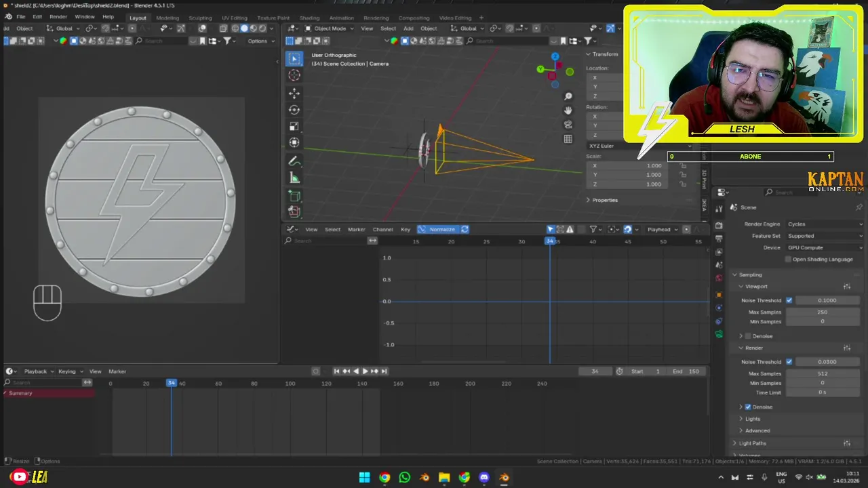Click the End frame field 150
Viewport: 868px width, 488px height.
coord(687,371)
